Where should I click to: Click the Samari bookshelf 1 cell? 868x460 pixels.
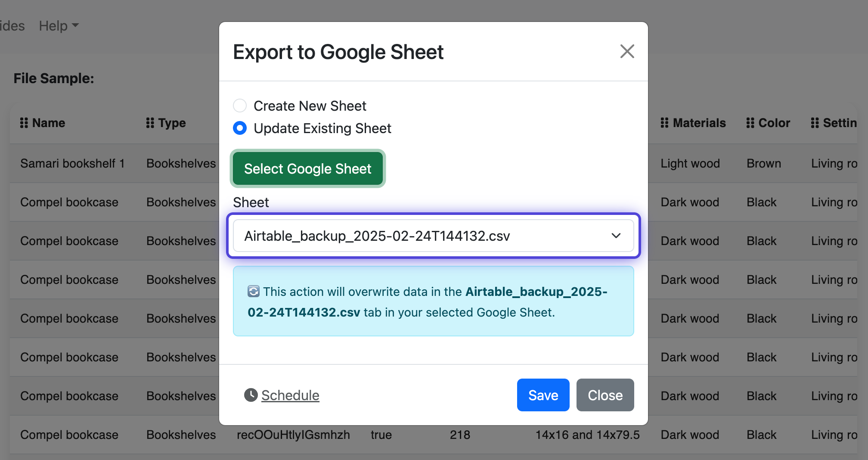[x=72, y=163]
